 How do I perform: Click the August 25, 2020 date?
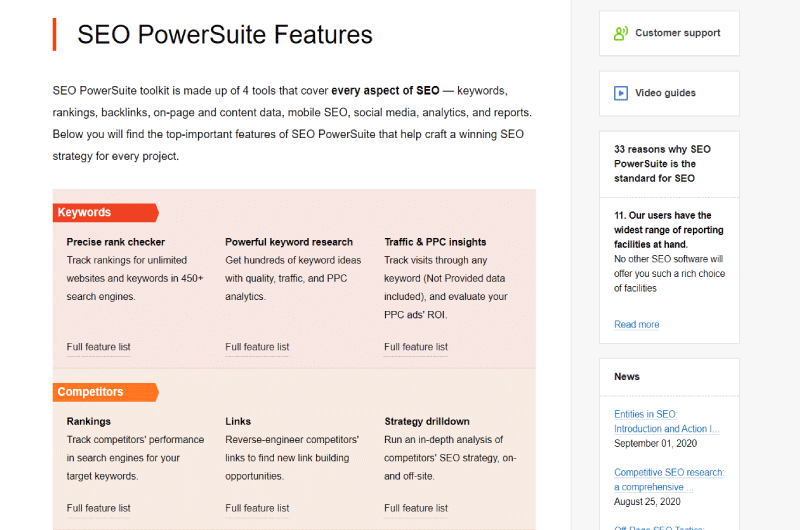point(647,502)
